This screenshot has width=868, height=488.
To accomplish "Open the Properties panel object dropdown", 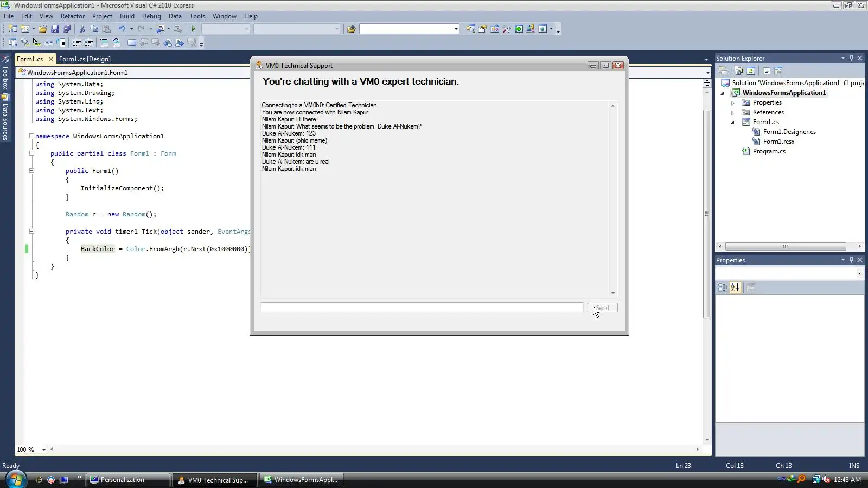I will coord(859,273).
